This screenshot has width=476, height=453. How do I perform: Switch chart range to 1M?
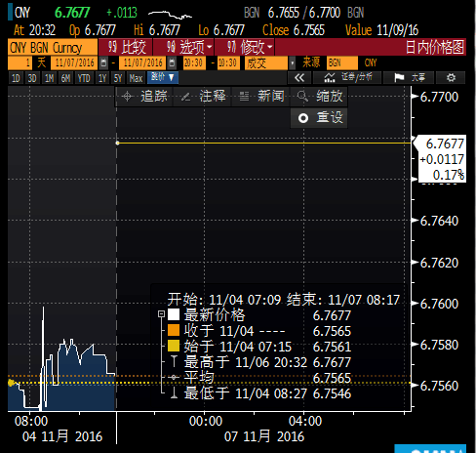click(49, 78)
